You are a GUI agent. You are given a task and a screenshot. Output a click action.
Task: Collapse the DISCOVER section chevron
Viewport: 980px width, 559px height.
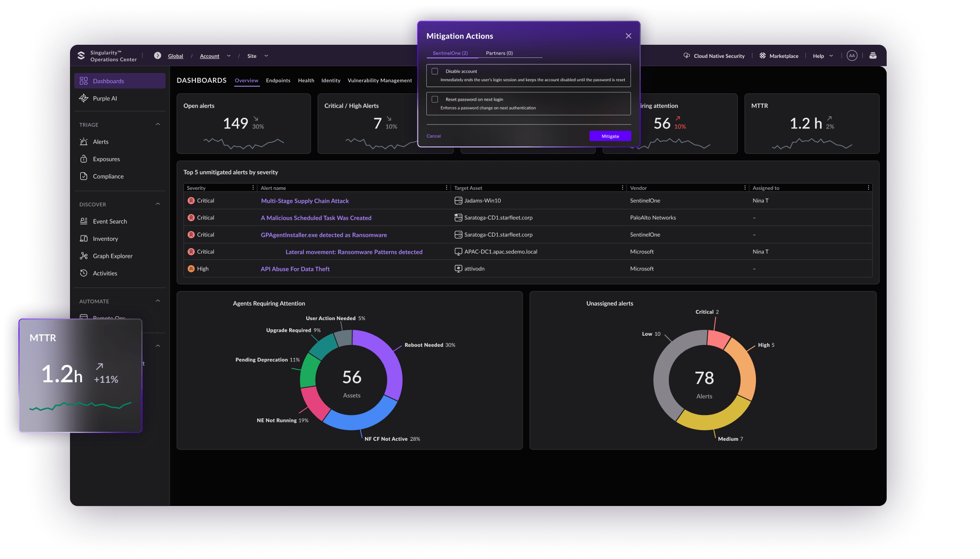click(157, 204)
